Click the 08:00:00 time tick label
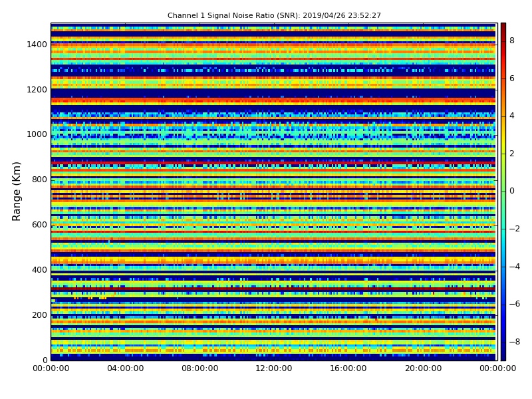Image resolution: width=532 pixels, height=399 pixels. [200, 368]
